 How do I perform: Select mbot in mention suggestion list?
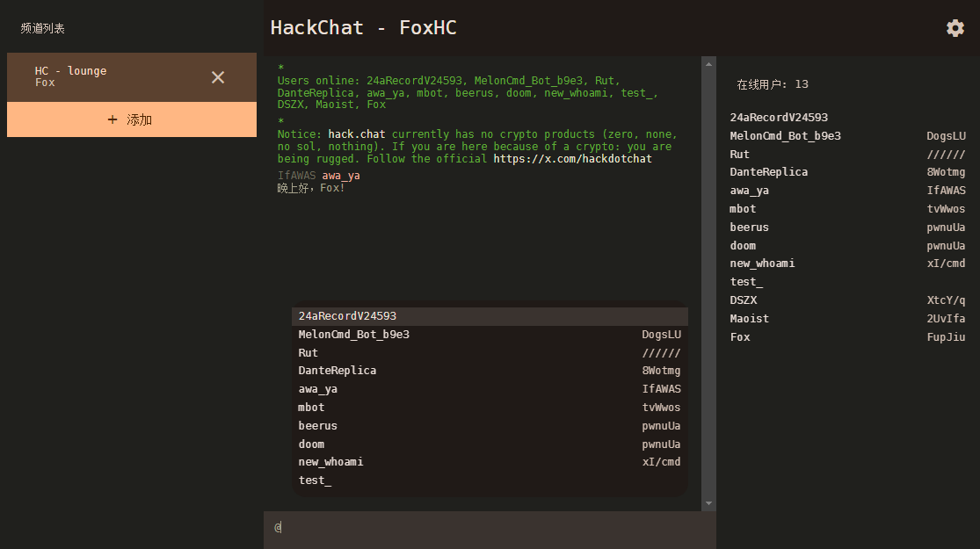tap(490, 408)
